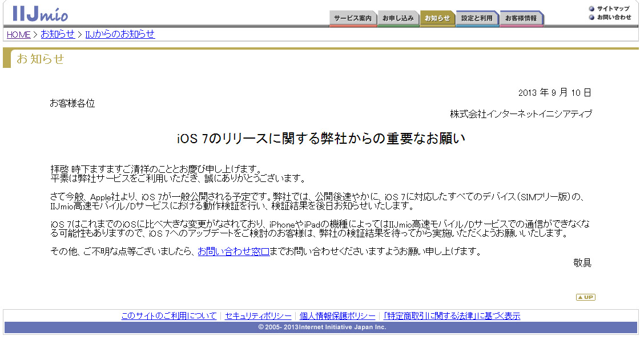Image resolution: width=644 pixels, height=340 pixels.
Task: Open セキュリティポリシー footer link
Action: [x=258, y=316]
